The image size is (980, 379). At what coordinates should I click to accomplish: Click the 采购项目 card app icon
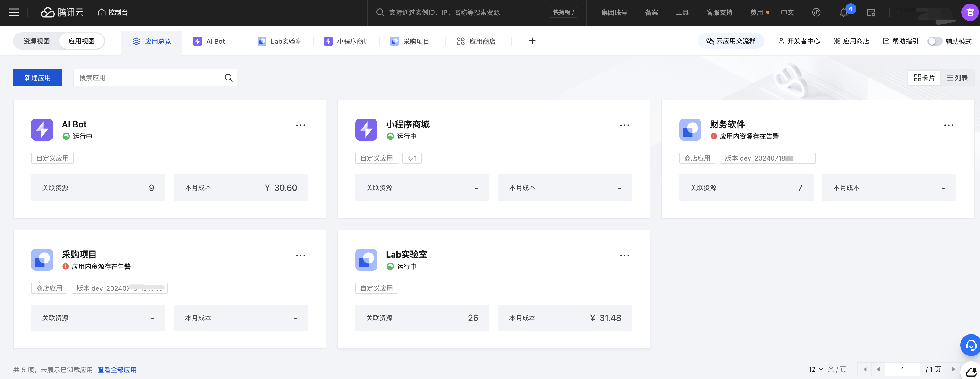[42, 260]
